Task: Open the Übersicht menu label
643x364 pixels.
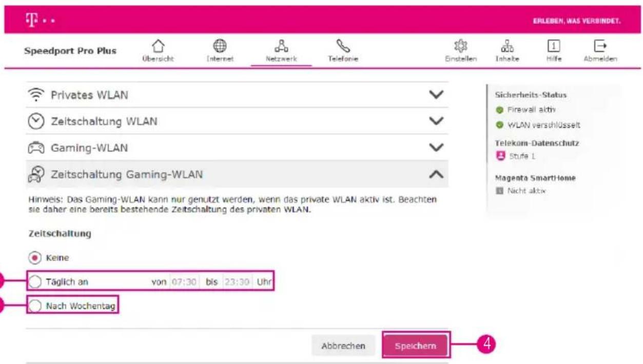Action: pyautogui.click(x=158, y=59)
